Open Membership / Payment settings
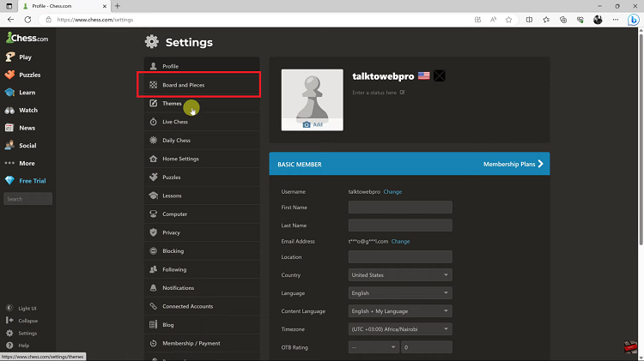 pos(202,343)
